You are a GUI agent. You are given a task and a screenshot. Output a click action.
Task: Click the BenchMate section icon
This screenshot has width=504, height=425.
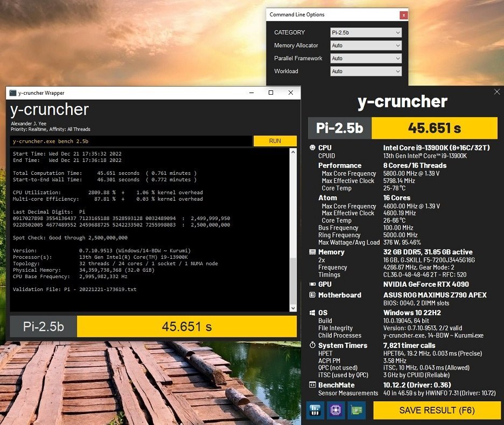coord(312,385)
